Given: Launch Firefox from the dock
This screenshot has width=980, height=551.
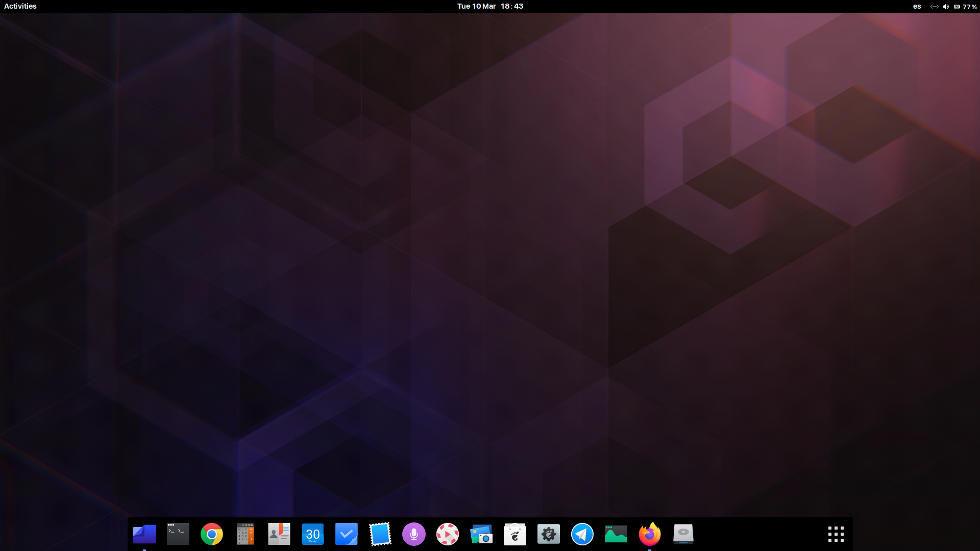Looking at the screenshot, I should 650,534.
